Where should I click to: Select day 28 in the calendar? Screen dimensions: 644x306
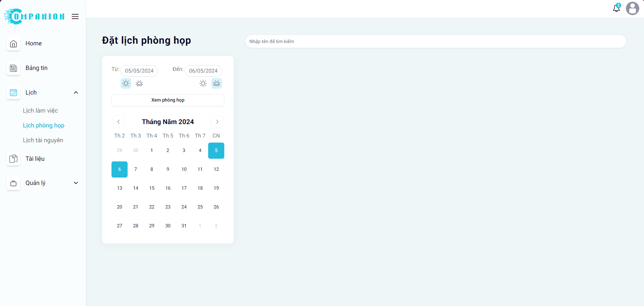pos(136,226)
